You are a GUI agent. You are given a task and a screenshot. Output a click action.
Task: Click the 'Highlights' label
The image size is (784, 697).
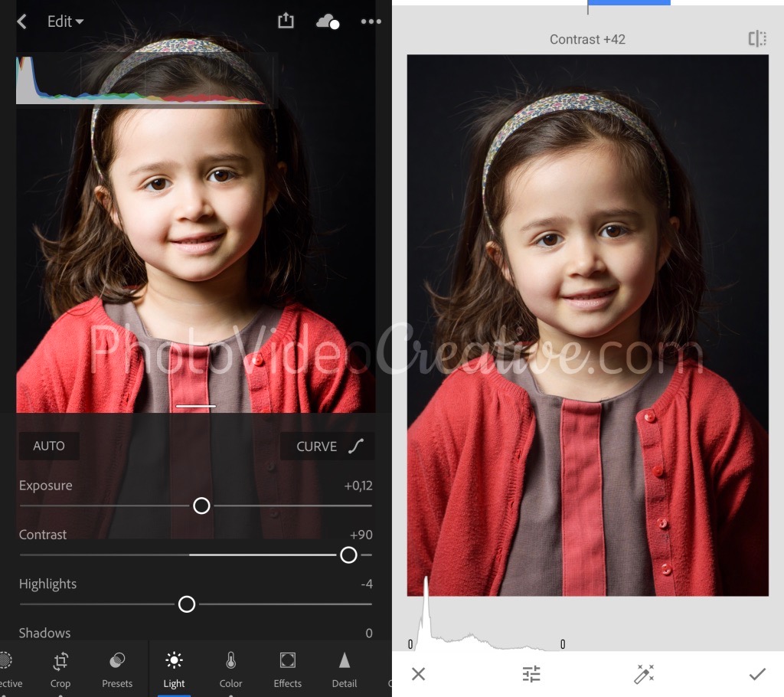(47, 584)
